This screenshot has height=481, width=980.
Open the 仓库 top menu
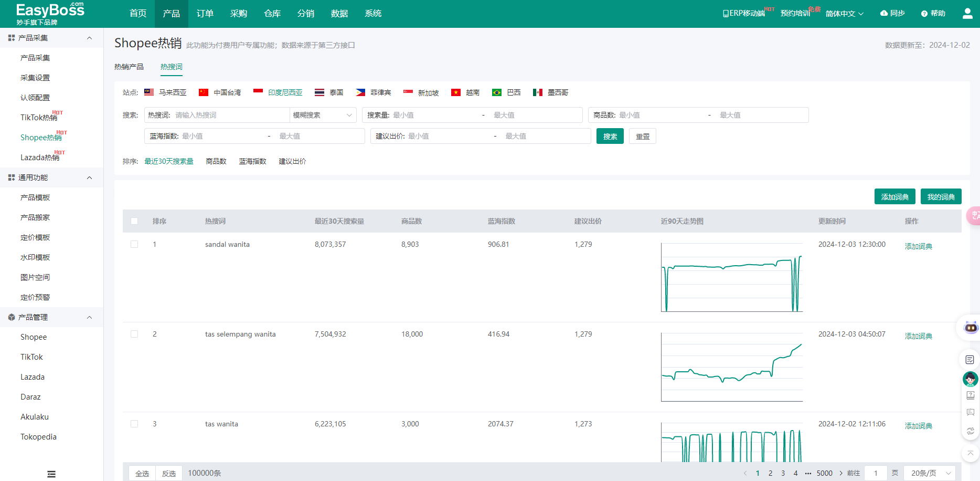pos(272,14)
